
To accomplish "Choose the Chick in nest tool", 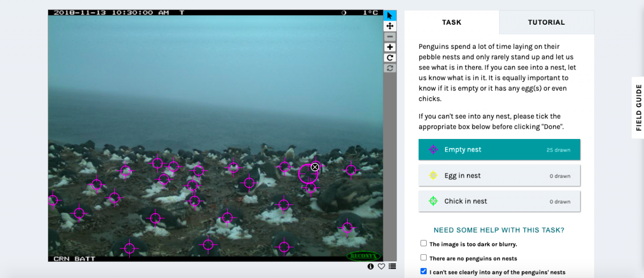I will [499, 201].
